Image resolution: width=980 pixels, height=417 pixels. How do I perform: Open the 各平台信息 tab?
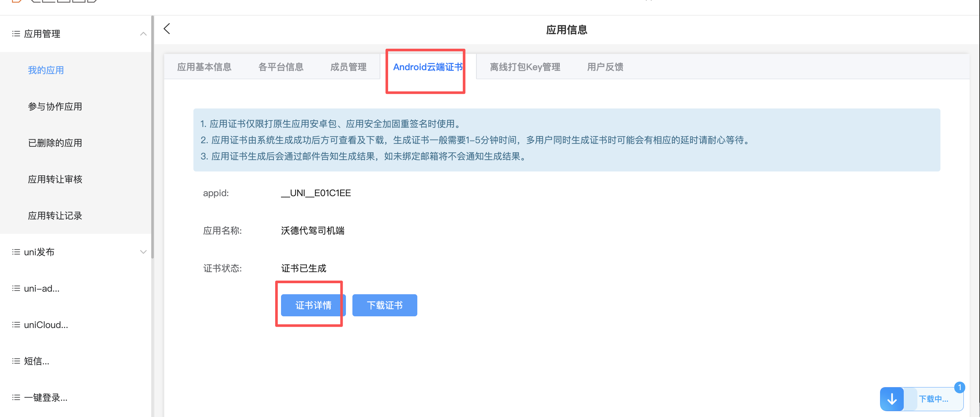point(281,67)
